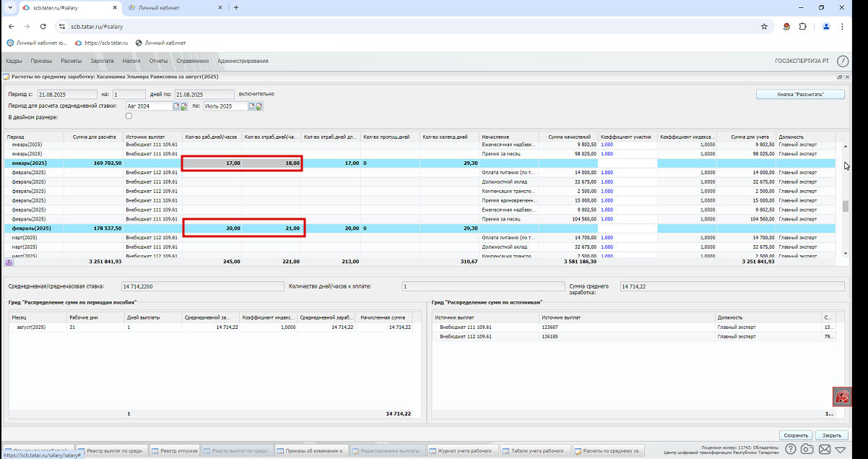The width and height of the screenshot is (868, 459).
Task: Click the Период с date field
Action: 67,94
